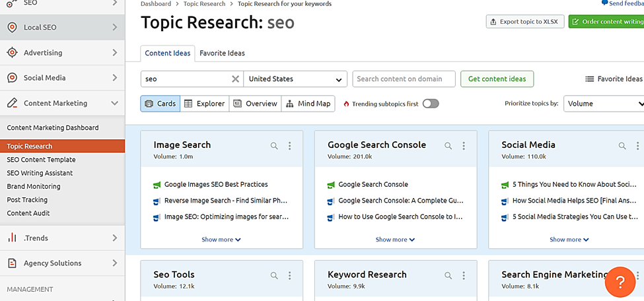This screenshot has height=301, width=644.
Task: Select the Overview view
Action: coord(255,104)
